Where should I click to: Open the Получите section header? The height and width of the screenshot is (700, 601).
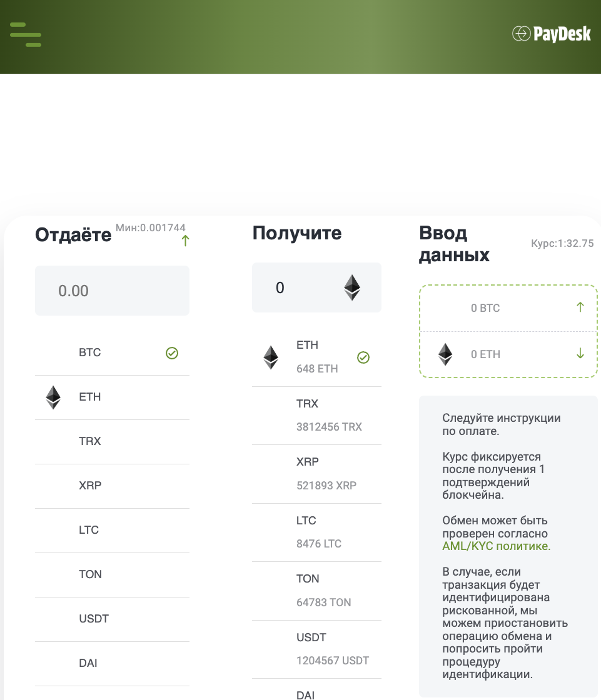click(296, 232)
